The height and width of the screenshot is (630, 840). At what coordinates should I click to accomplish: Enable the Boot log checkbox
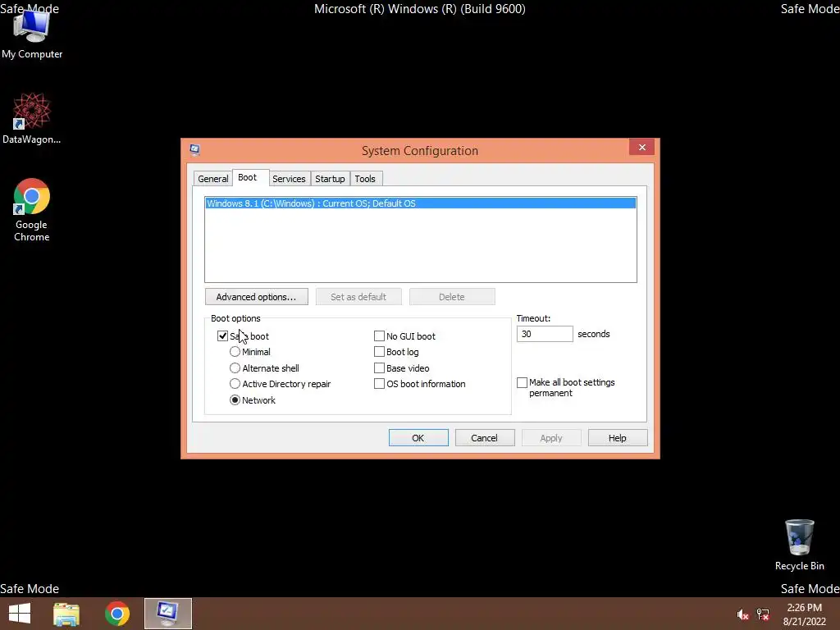point(379,352)
